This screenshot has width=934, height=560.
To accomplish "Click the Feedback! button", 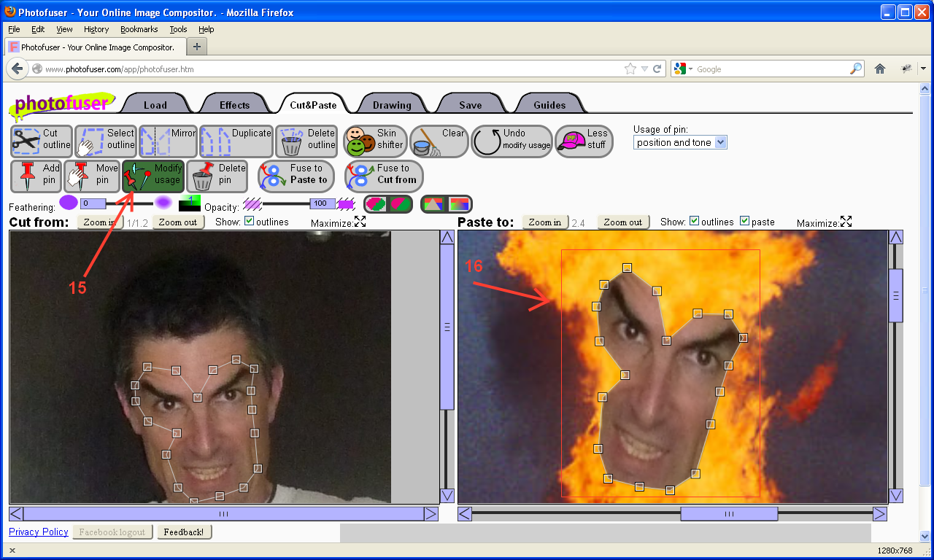I will coord(185,532).
